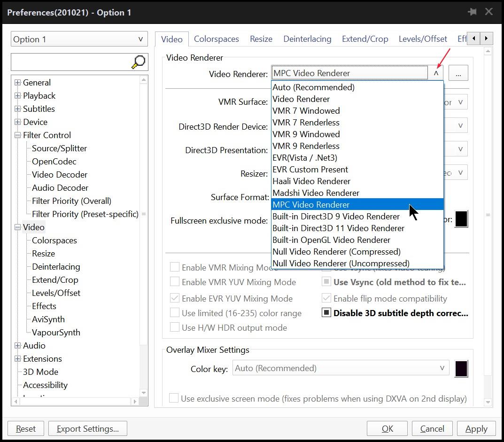Select VMR 9 Renderless from list
This screenshot has width=504, height=442.
tap(357, 146)
